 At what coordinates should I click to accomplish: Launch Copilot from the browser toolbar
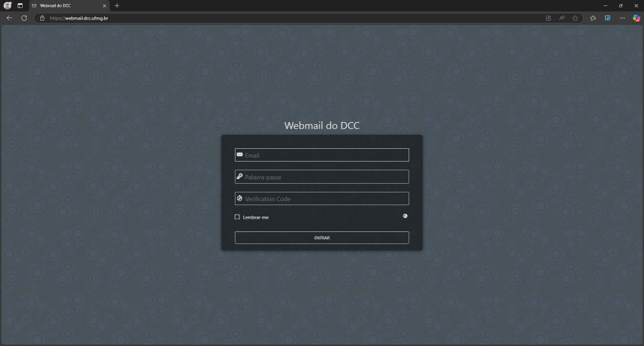coord(636,18)
